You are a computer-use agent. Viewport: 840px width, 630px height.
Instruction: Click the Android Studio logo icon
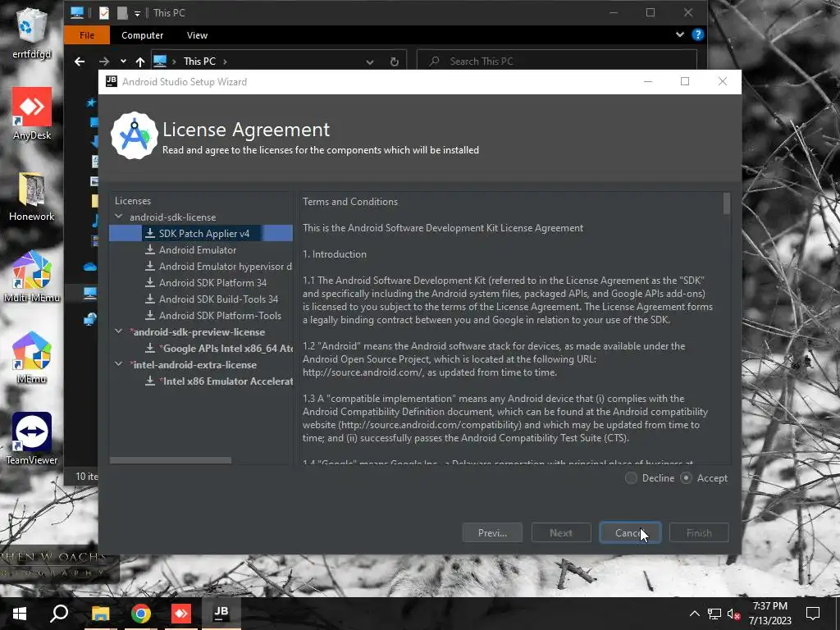click(x=135, y=136)
